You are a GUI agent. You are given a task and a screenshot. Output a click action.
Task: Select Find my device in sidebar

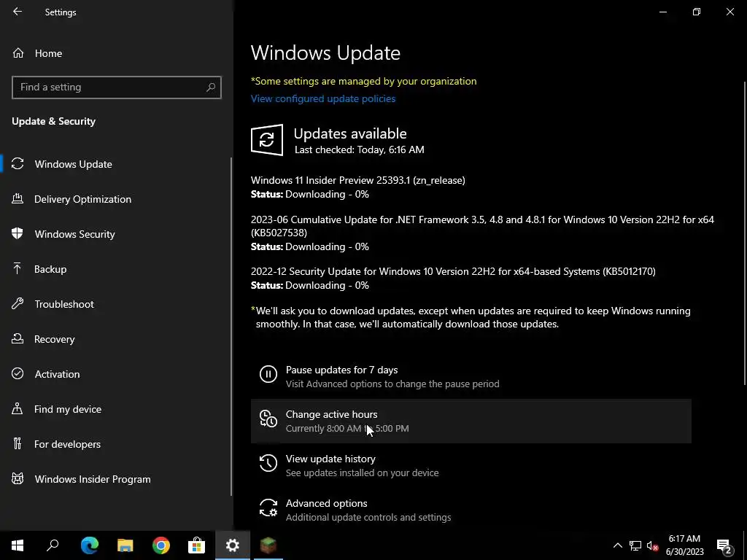(x=115, y=409)
